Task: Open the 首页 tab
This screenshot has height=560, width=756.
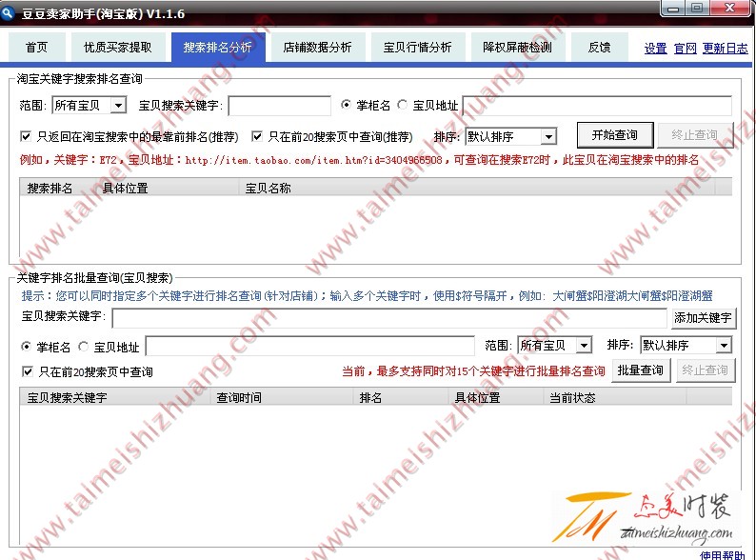Action: click(x=36, y=48)
